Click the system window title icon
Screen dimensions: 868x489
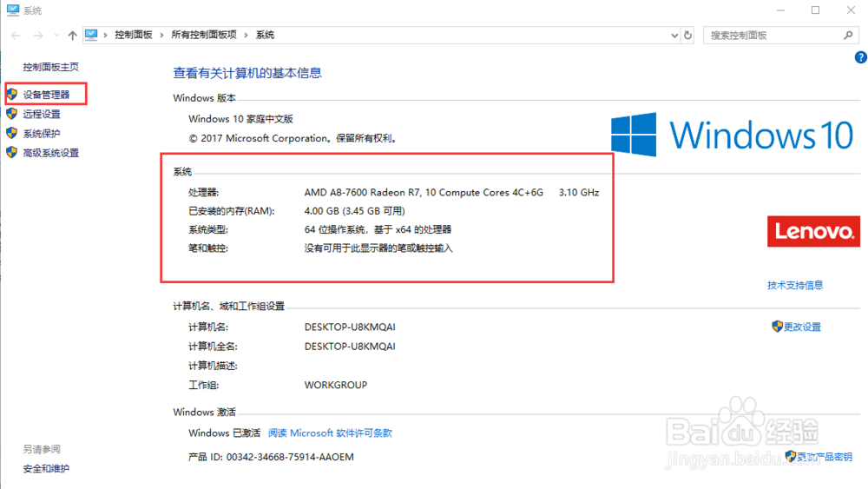[13, 10]
